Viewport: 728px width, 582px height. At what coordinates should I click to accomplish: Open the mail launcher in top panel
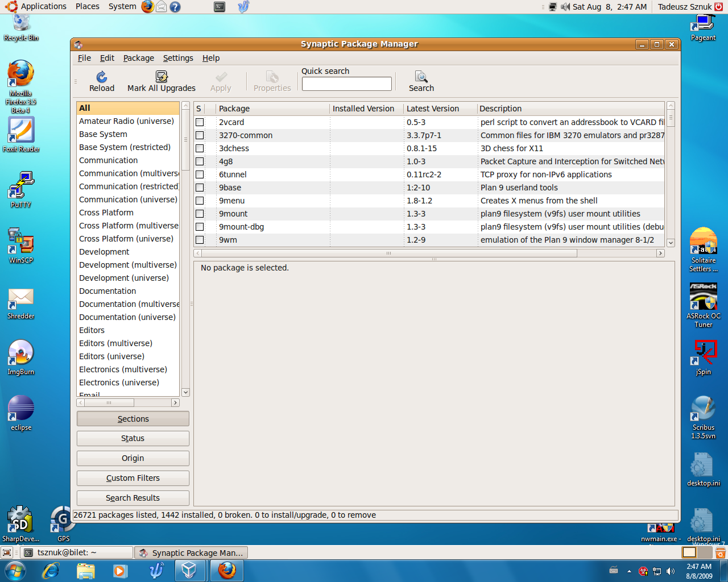(x=162, y=7)
